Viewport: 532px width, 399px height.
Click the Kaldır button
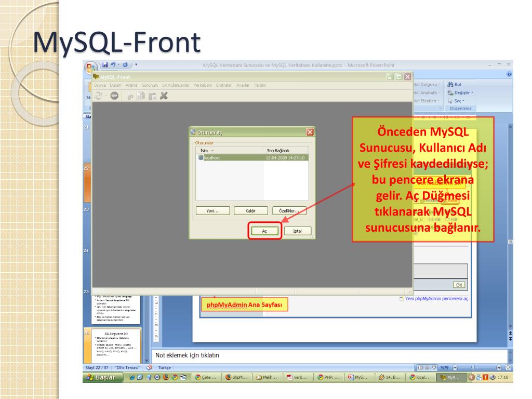pos(251,211)
